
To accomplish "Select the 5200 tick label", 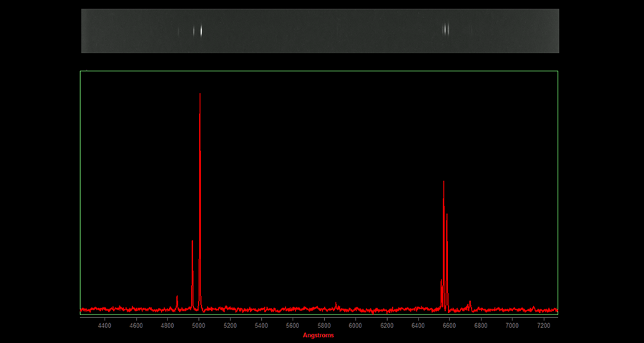I will 230,325.
